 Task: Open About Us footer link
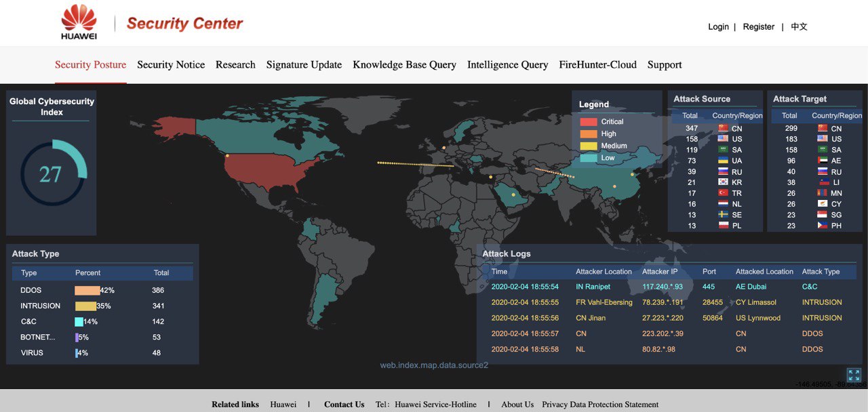pyautogui.click(x=517, y=405)
